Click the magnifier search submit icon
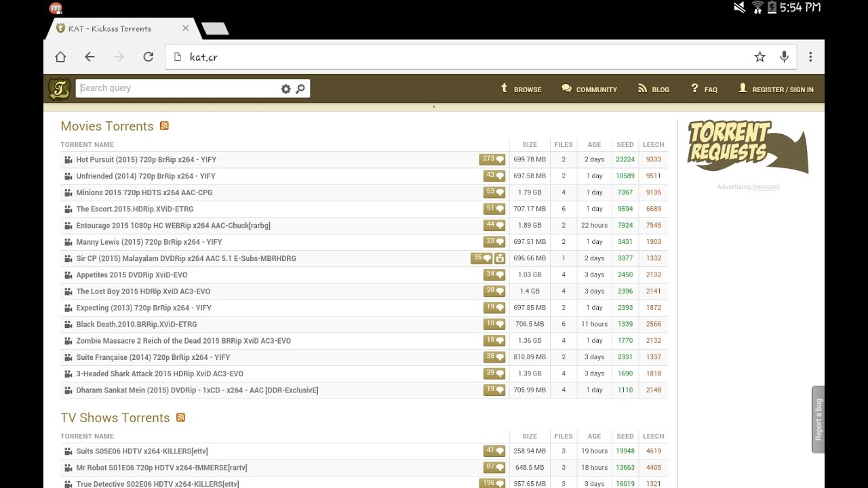Image resolution: width=868 pixels, height=488 pixels. pos(300,89)
